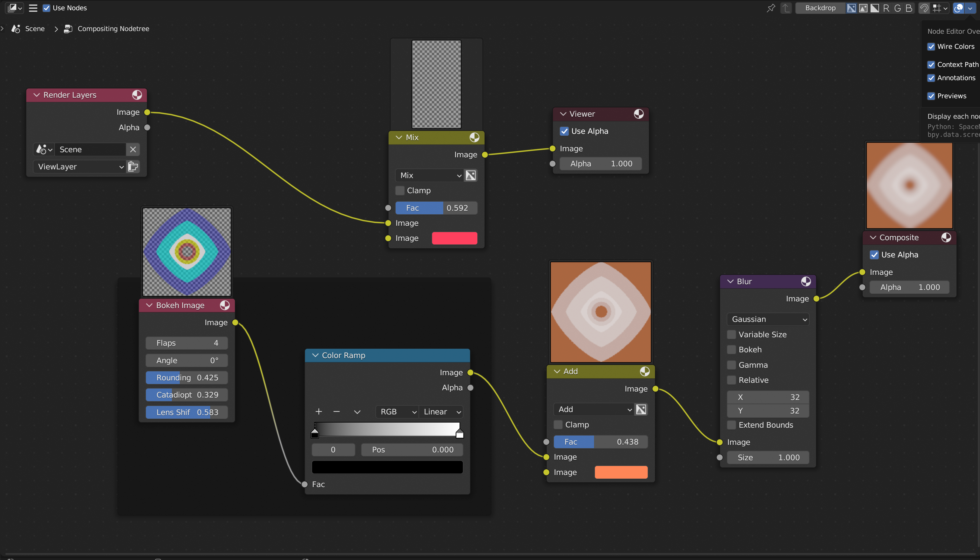Click the Color and Alpha display icon
Screen dimensions: 980x560
click(x=851, y=8)
